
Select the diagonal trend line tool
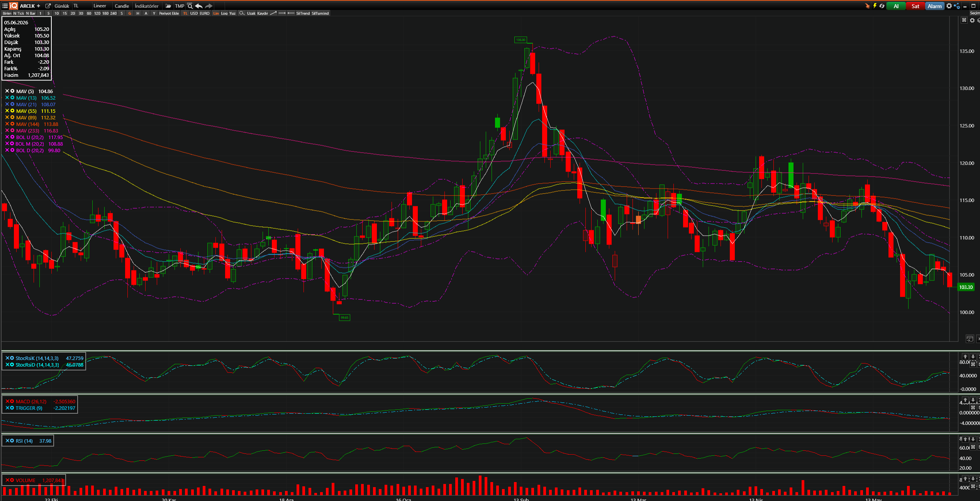coord(273,13)
